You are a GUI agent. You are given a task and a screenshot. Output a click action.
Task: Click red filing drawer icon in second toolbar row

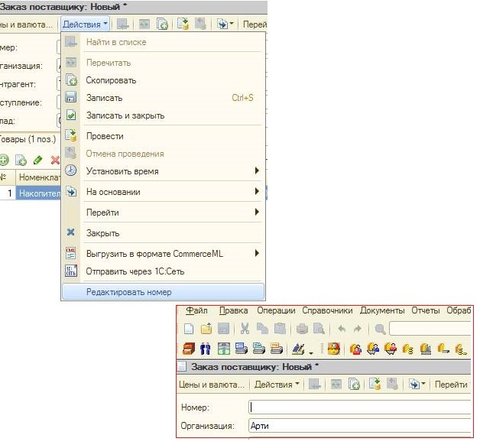point(189,349)
